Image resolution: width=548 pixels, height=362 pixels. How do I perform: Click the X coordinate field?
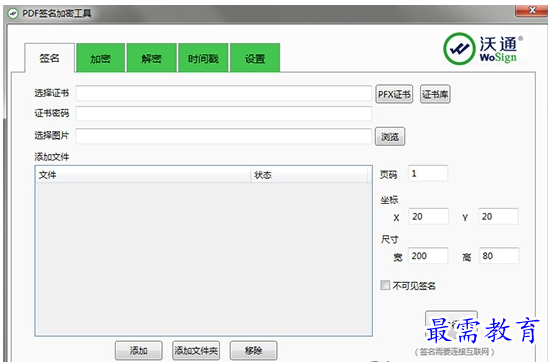click(428, 216)
